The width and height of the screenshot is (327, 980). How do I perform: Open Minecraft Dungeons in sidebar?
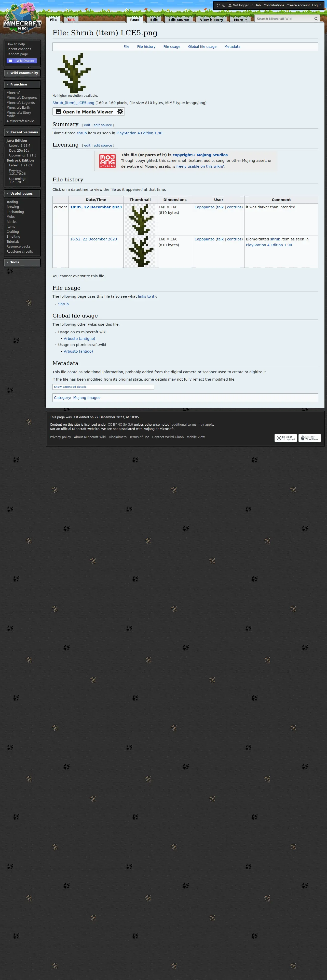click(22, 98)
